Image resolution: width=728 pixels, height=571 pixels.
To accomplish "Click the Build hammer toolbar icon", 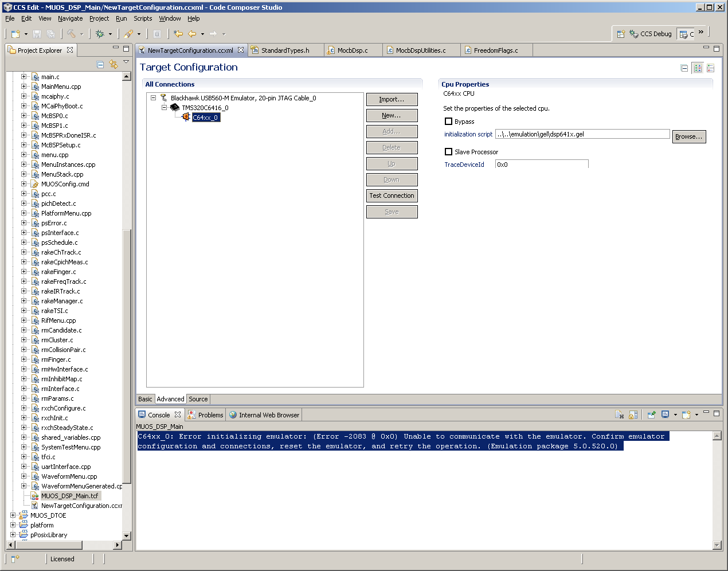I will click(71, 34).
